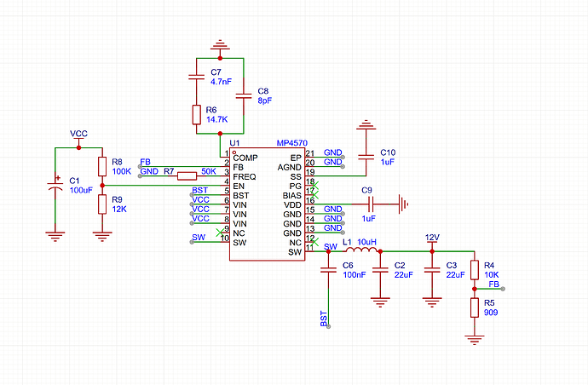Click capacitor C10 1uF symbol
Viewport: 588px width, 385px height.
[366, 156]
